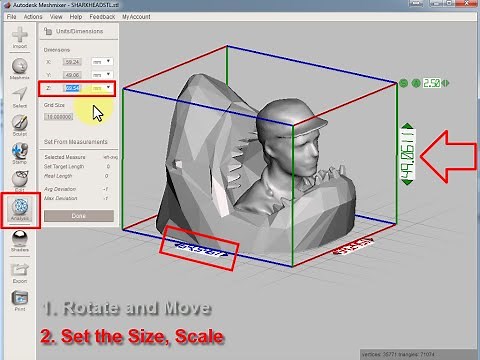Click the second green circle widget beside 2.50

pyautogui.click(x=416, y=83)
